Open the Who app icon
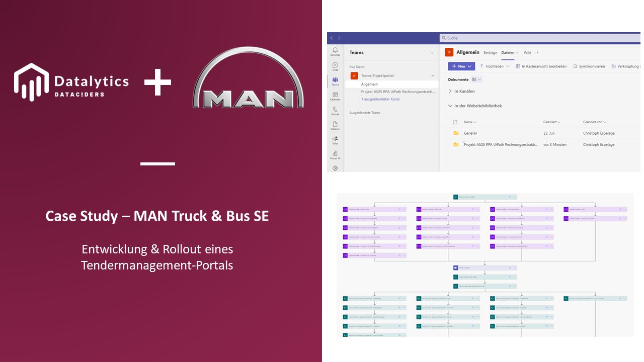 (x=335, y=139)
